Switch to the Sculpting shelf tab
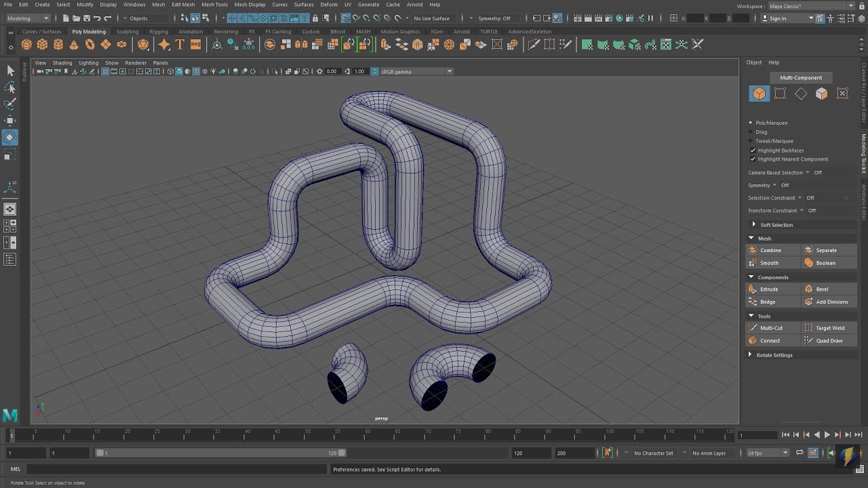This screenshot has width=868, height=488. (x=127, y=32)
